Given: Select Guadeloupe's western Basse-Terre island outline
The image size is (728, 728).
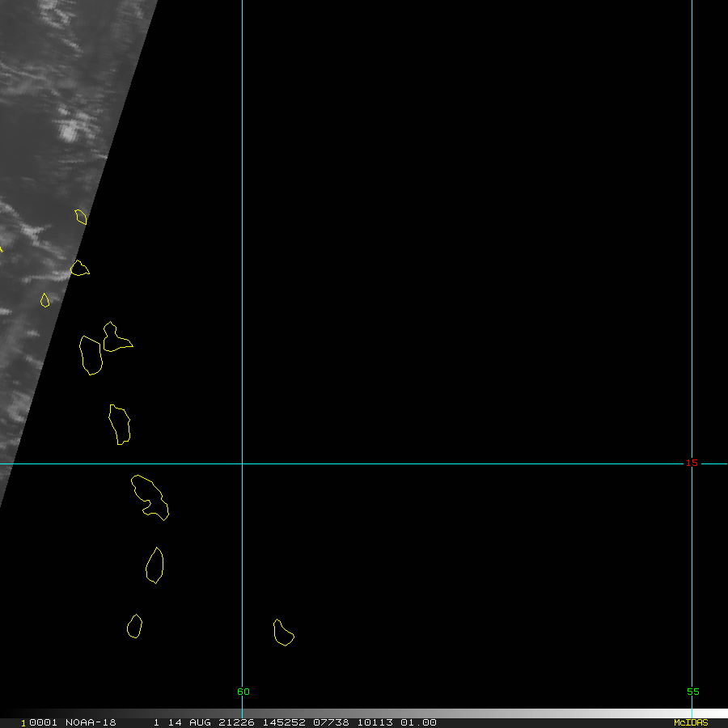Looking at the screenshot, I should [91, 356].
